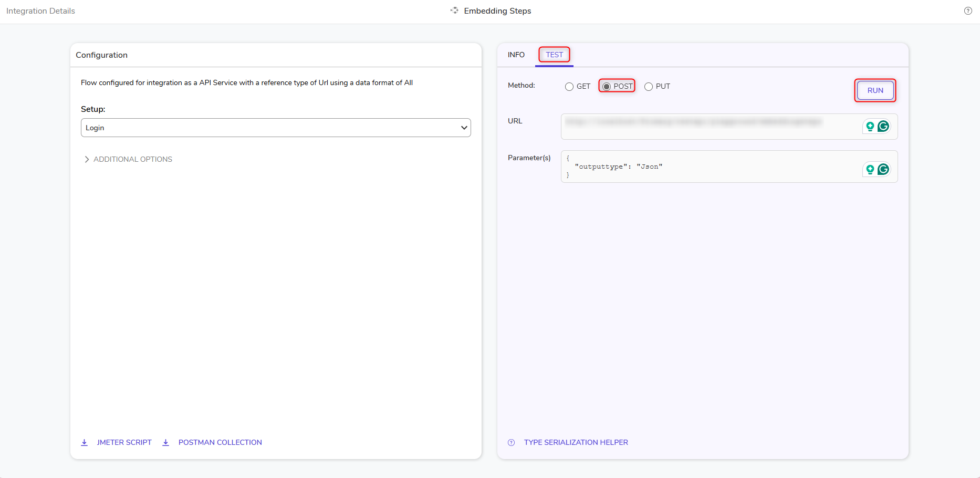Click the Grammarly icon in Parameters field
Viewport: 980px width, 478px height.
[883, 169]
